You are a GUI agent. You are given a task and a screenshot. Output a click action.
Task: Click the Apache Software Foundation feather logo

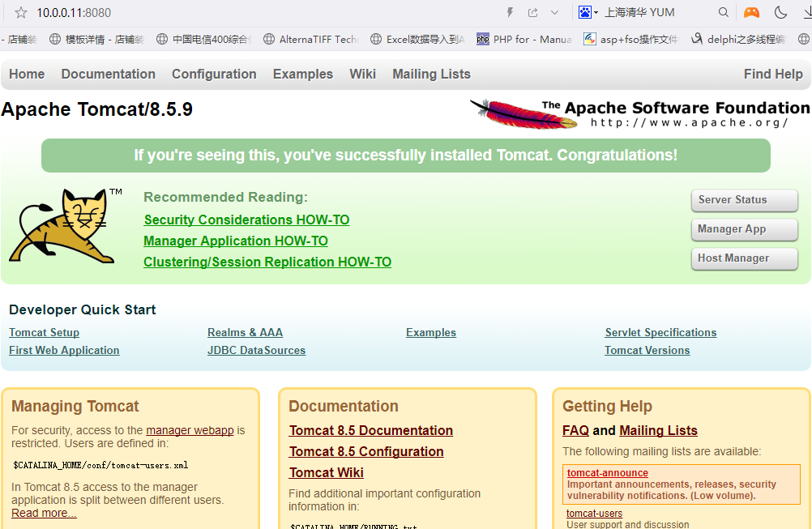[x=519, y=113]
